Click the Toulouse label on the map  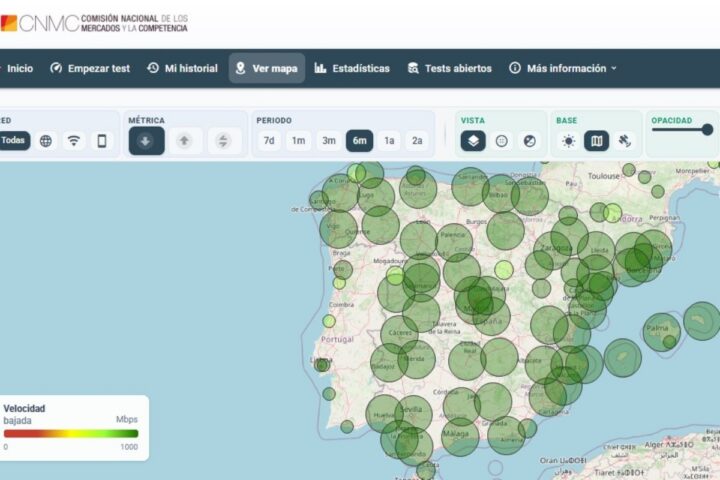point(603,176)
